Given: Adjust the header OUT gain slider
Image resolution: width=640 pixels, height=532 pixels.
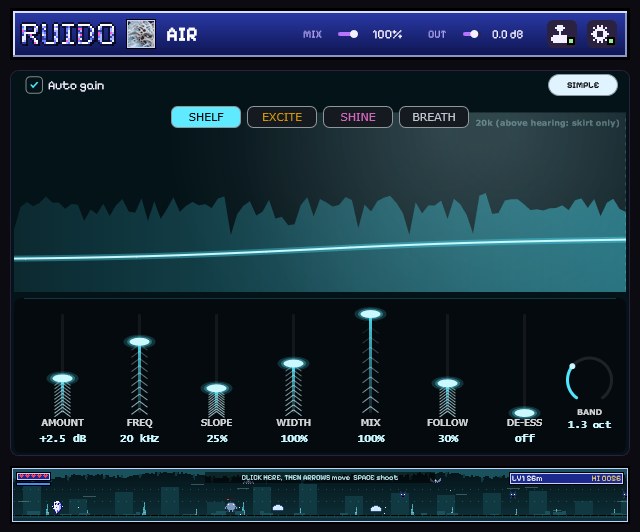Looking at the screenshot, I should point(471,34).
